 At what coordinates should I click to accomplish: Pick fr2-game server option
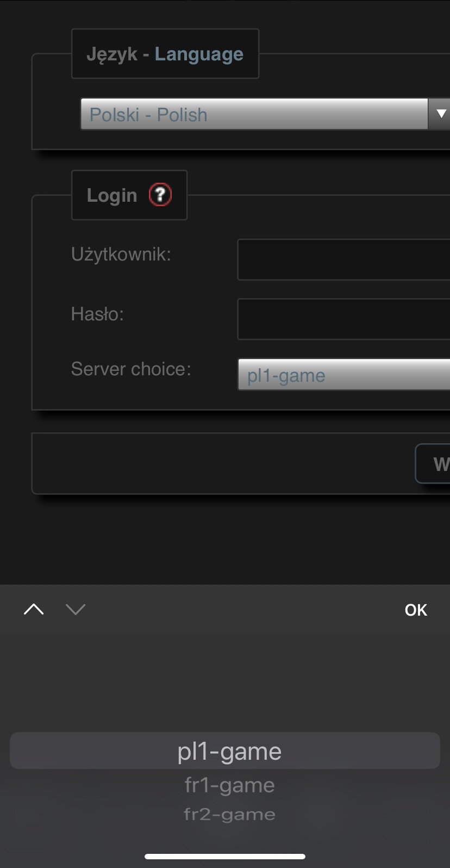pyautogui.click(x=229, y=814)
